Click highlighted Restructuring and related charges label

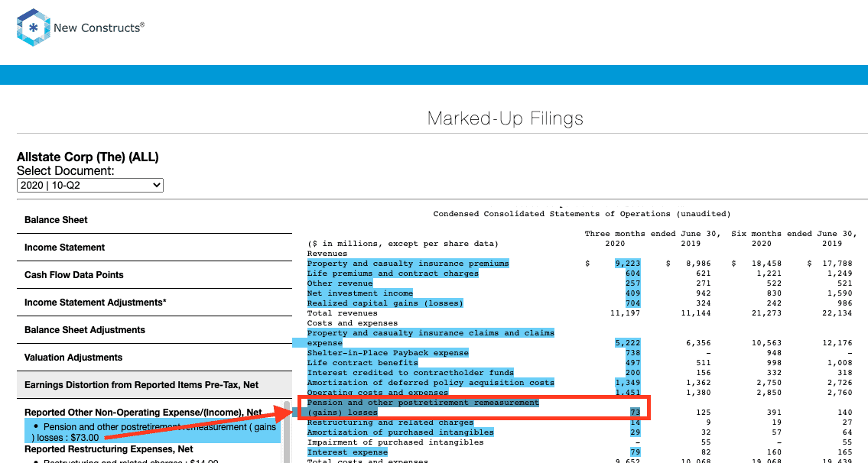[390, 423]
